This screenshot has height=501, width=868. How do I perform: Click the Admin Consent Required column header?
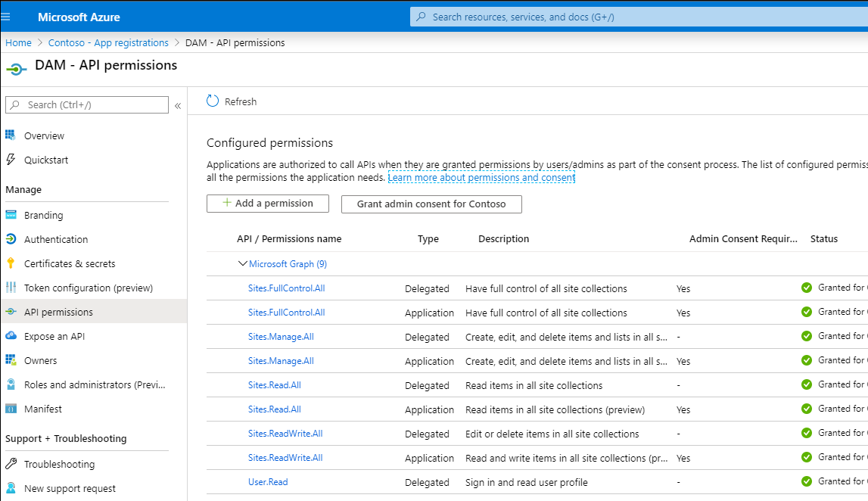[743, 238]
